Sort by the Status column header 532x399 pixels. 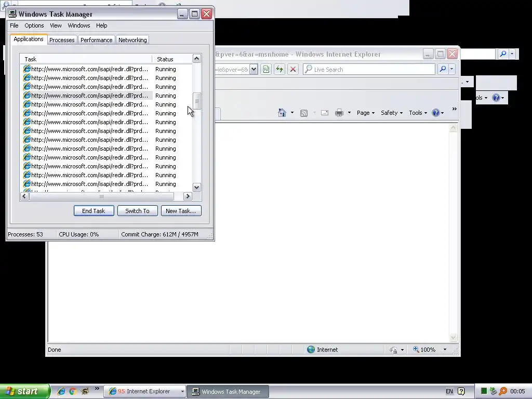pos(172,59)
